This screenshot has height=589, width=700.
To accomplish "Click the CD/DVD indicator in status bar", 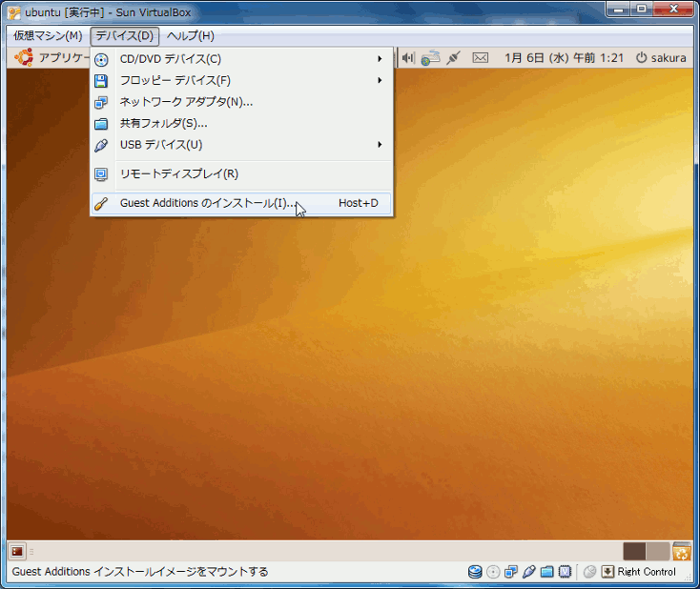I will [x=493, y=572].
